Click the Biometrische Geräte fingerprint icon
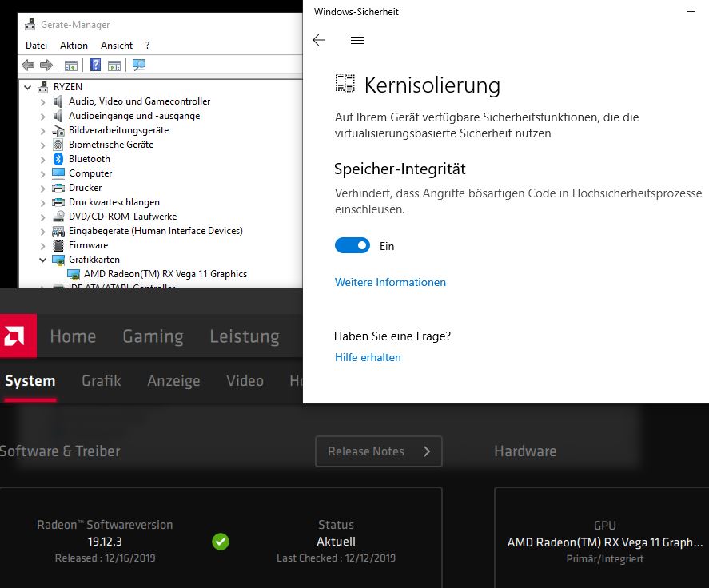The width and height of the screenshot is (709, 588). (58, 145)
